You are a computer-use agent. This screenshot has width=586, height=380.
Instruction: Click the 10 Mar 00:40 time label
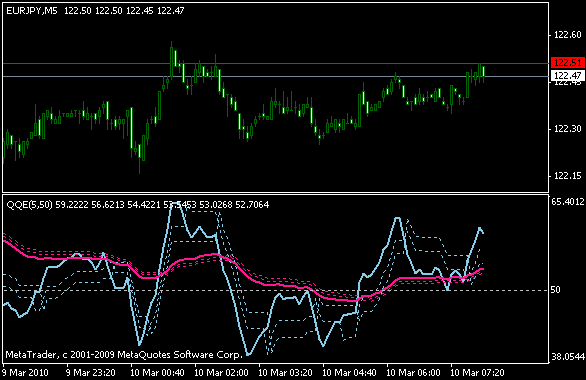point(157,373)
